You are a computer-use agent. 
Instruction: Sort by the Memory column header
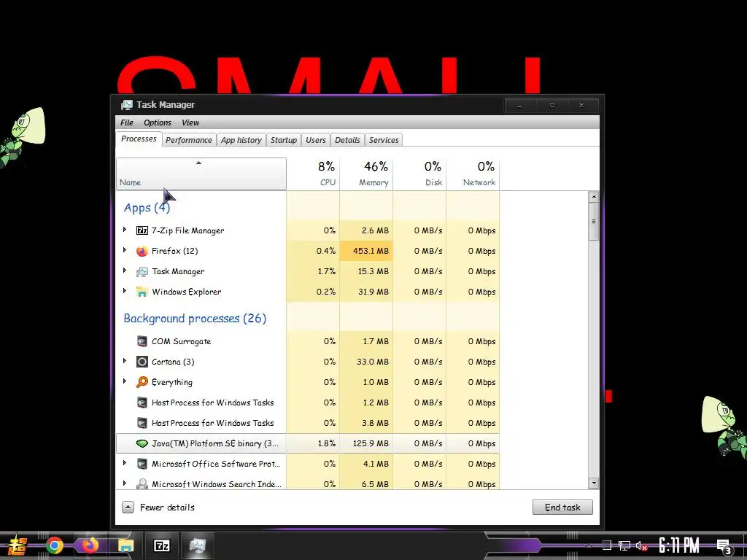point(366,174)
